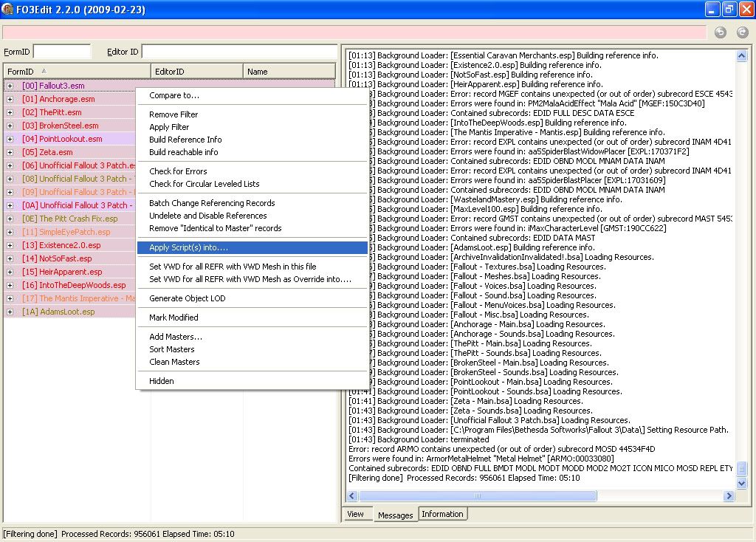Expand the [13] Existence2.0.esp node
Screen dimensions: 756x542
(x=10, y=245)
